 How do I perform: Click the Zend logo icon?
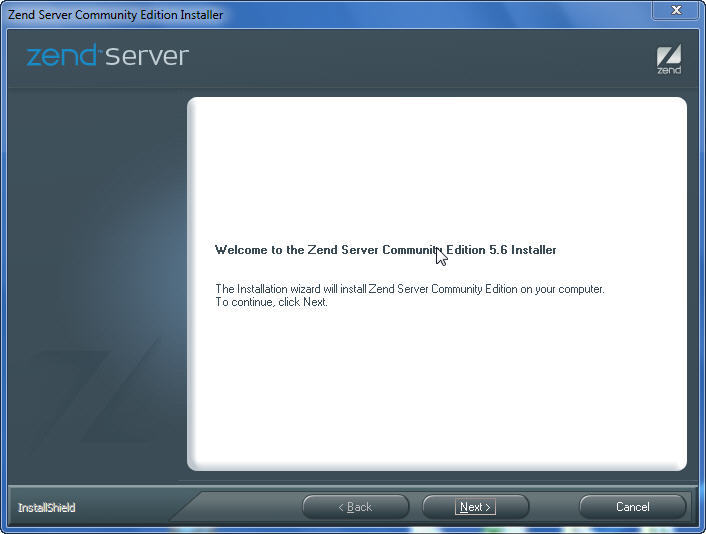click(669, 59)
